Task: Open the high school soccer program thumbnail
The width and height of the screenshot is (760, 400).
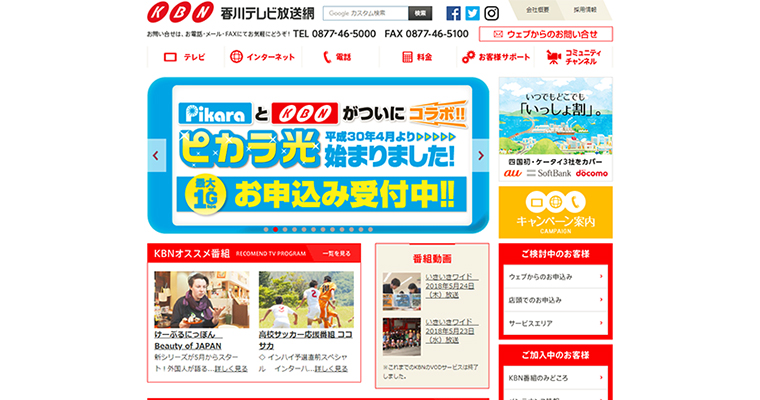Action: pos(306,299)
